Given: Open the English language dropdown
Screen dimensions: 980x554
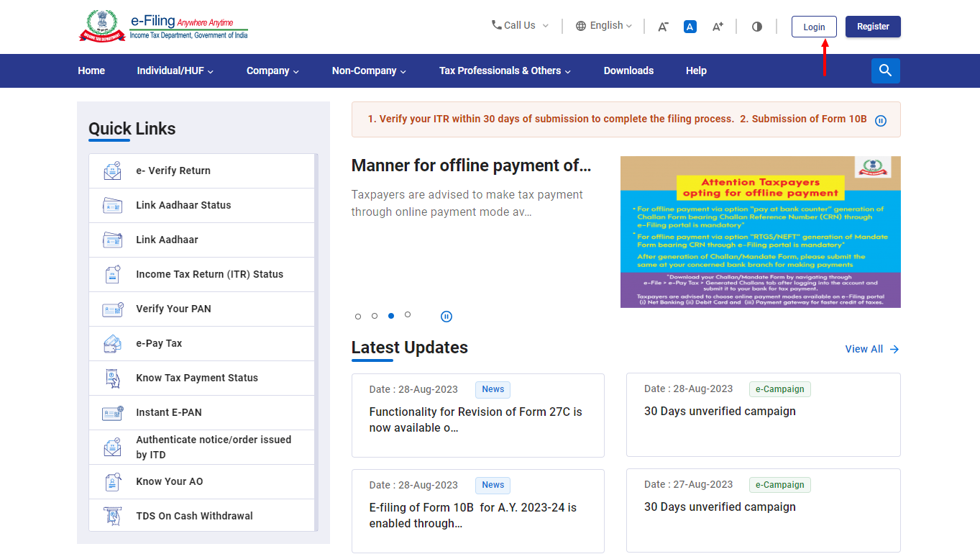Looking at the screenshot, I should click(604, 25).
